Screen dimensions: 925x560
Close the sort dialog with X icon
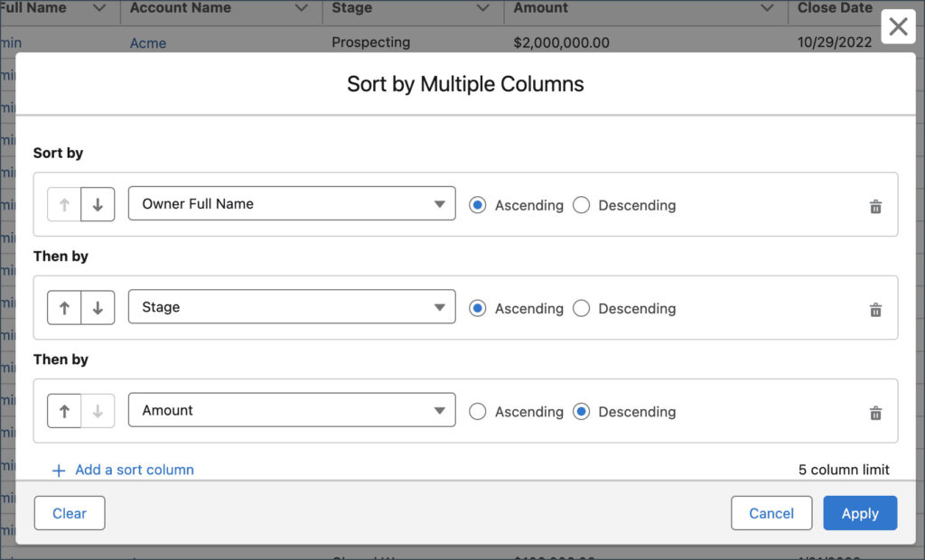[898, 27]
